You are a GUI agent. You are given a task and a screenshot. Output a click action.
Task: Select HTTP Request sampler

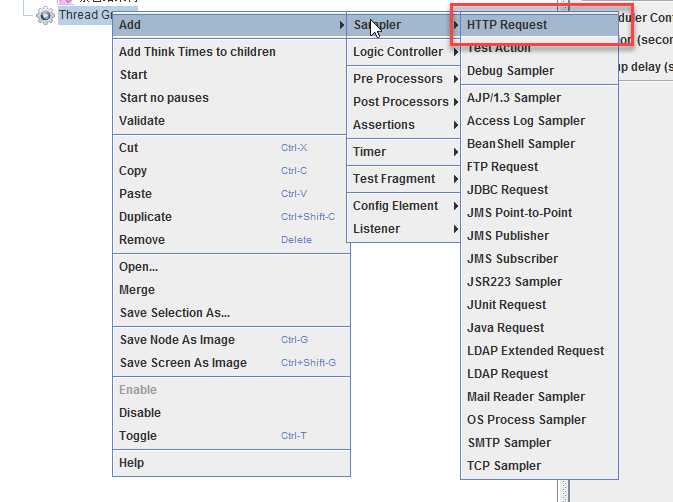(x=507, y=25)
